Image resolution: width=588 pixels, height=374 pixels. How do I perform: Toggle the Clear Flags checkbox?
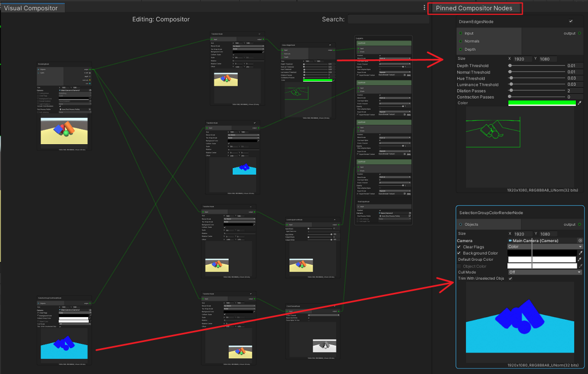coord(459,247)
